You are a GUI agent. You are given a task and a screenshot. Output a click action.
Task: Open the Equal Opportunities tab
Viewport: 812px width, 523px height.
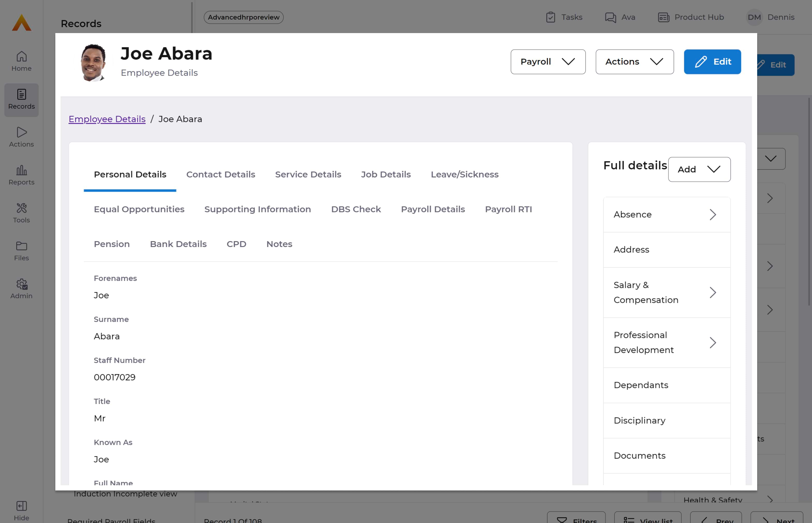(139, 209)
